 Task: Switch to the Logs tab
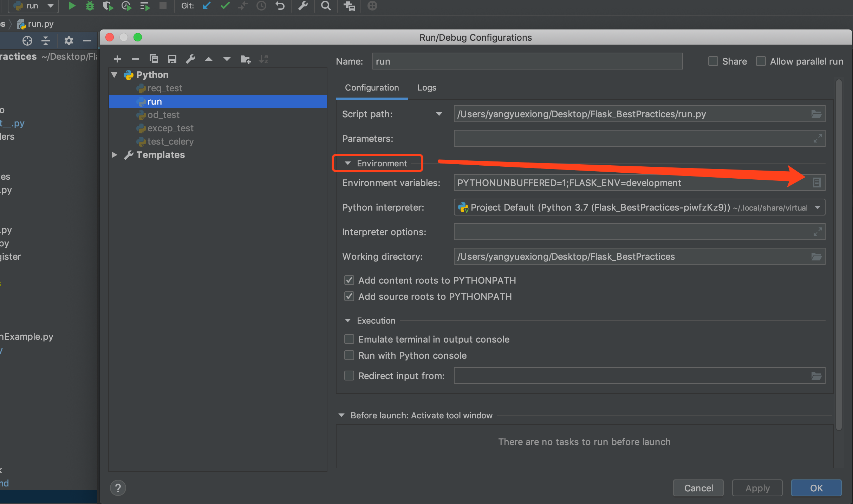[426, 88]
